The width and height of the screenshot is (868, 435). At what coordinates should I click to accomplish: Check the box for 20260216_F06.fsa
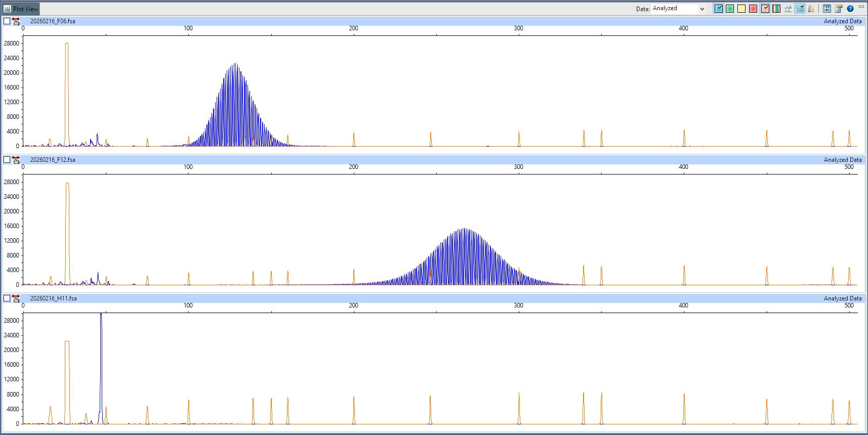pos(7,21)
